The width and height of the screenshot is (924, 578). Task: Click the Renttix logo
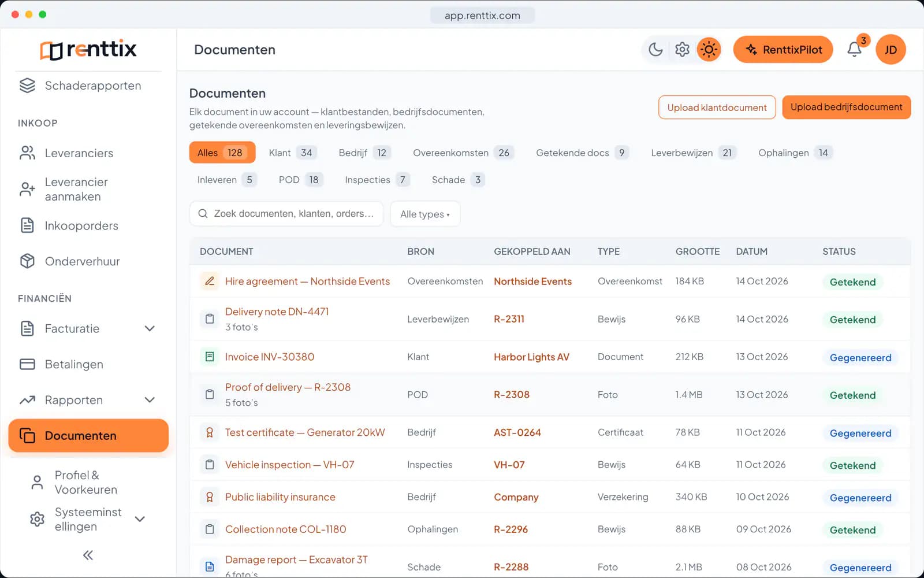click(x=88, y=49)
